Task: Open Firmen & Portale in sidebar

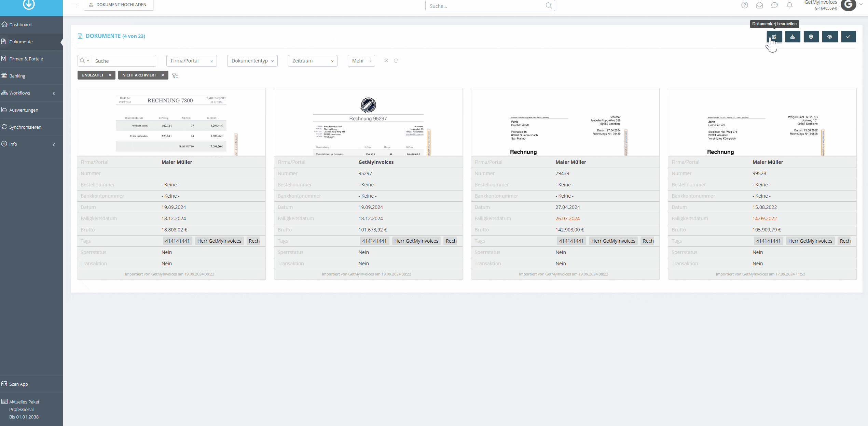Action: pyautogui.click(x=31, y=59)
